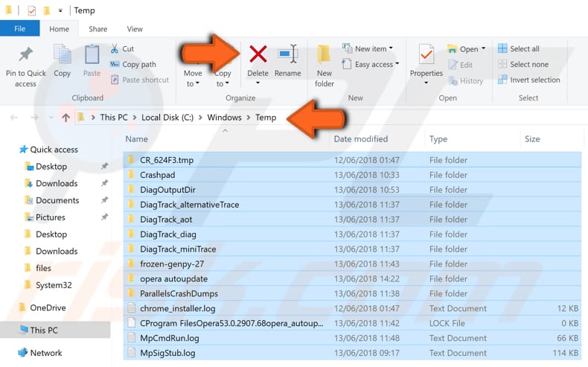Select the MpCmdRun.log file

352,338
